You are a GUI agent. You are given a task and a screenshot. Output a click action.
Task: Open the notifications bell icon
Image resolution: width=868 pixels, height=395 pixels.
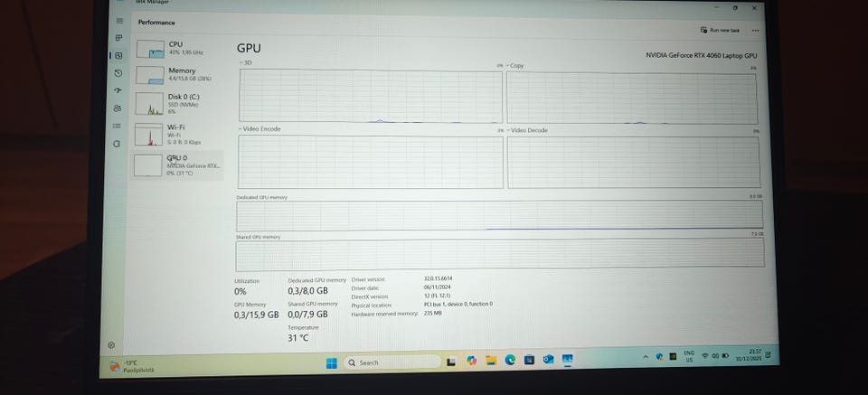pyautogui.click(x=769, y=353)
